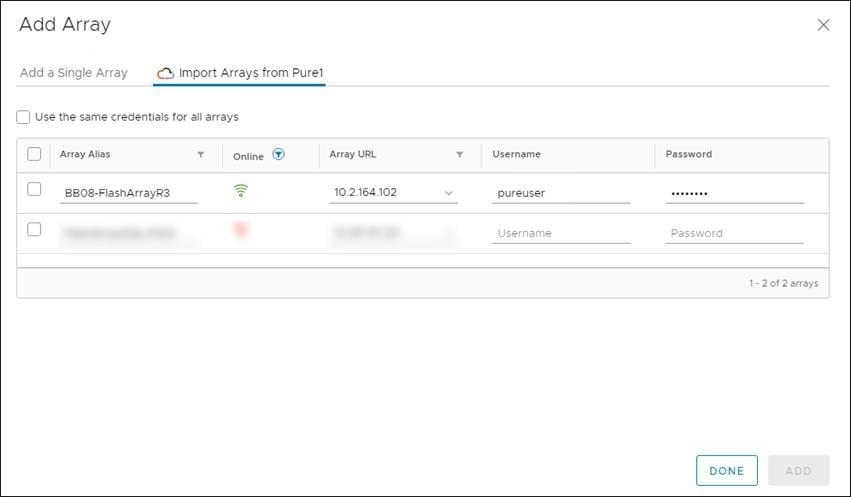The image size is (851, 497).
Task: Click the '1 - 2 of 2 arrays' footer text
Action: (x=784, y=283)
